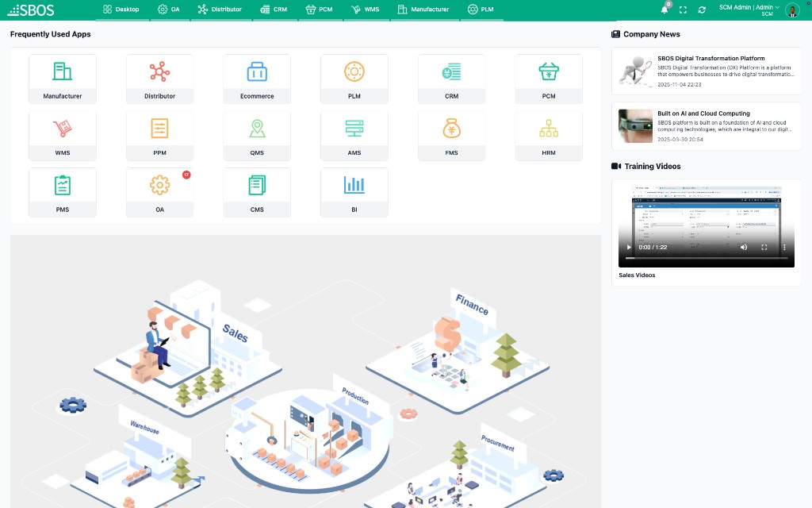The width and height of the screenshot is (812, 508).
Task: Open the CMS app
Action: tap(257, 192)
